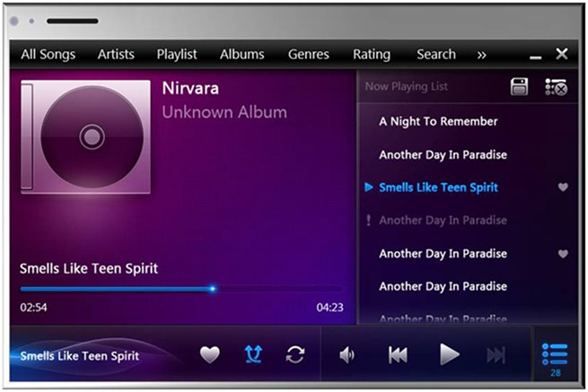This screenshot has height=392, width=588.
Task: Select Smells Like Teen Spirit in playlist
Action: [438, 187]
